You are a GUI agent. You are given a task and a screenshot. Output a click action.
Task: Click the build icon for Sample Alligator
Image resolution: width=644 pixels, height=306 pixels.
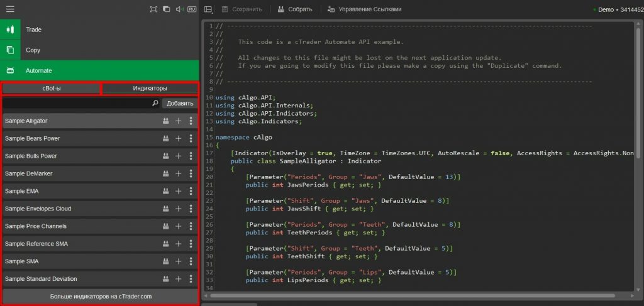tap(166, 121)
